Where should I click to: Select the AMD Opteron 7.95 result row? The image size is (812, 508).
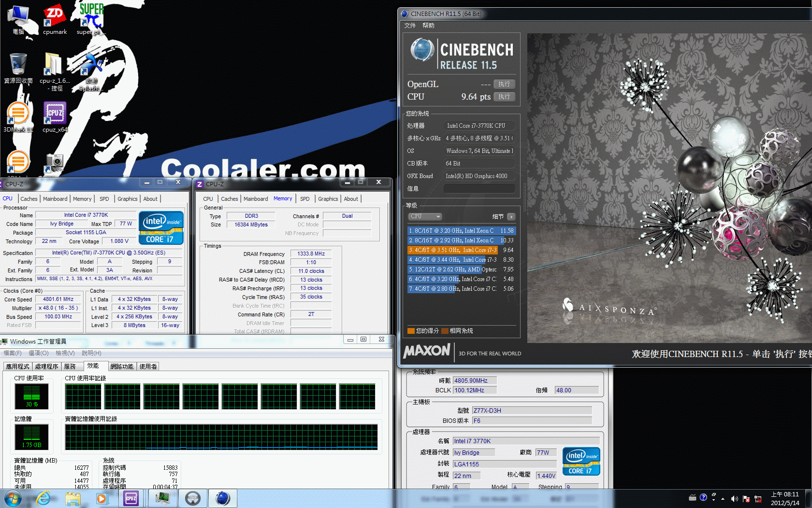(x=462, y=269)
